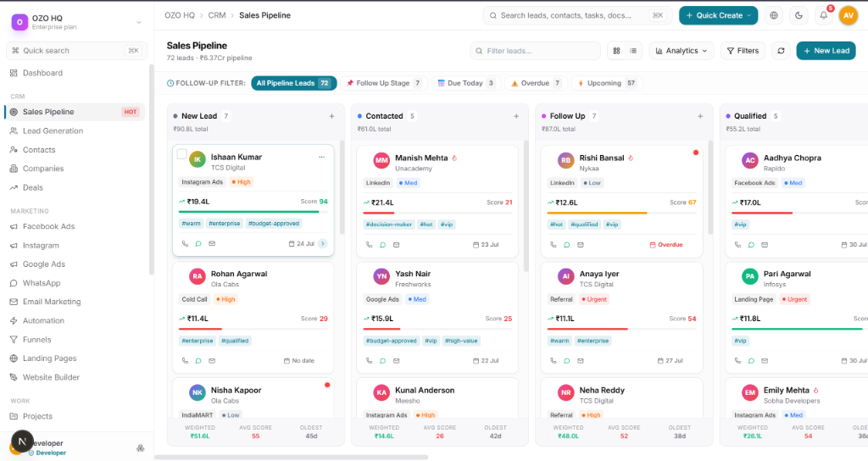The width and height of the screenshot is (868, 461).
Task: Switch to list view
Action: pyautogui.click(x=633, y=51)
